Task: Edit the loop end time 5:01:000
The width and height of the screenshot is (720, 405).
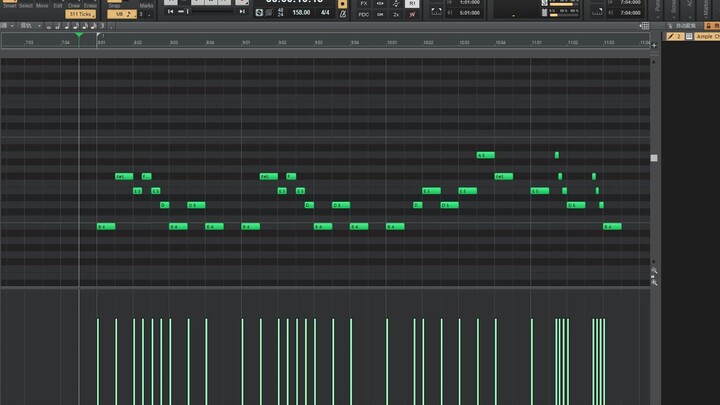Action: click(470, 13)
